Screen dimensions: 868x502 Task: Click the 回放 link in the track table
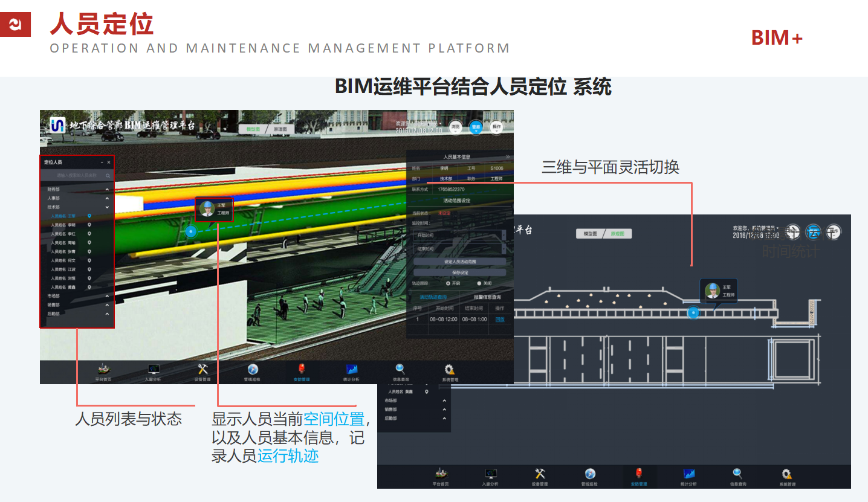click(x=500, y=319)
